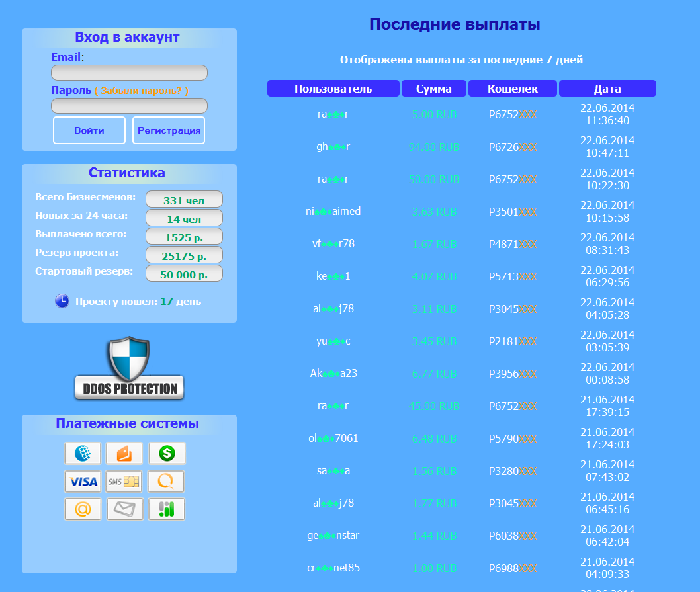Click wallet P4871XXX

[x=513, y=244]
